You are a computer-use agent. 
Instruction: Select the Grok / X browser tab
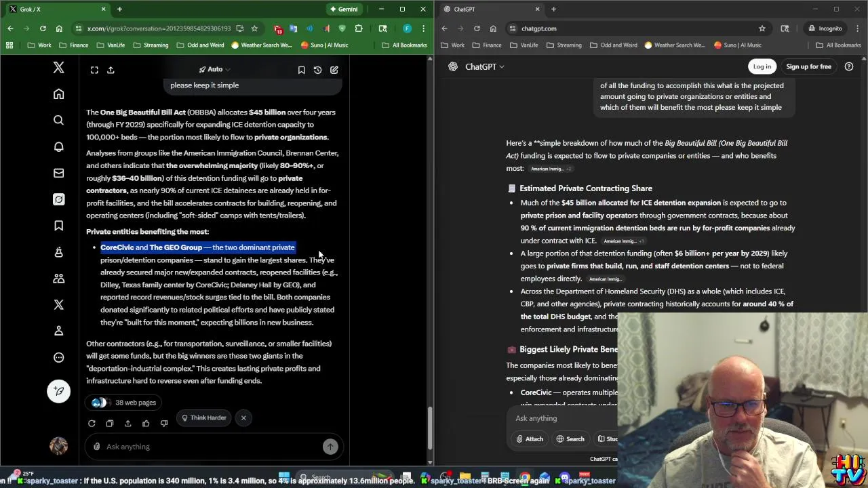(58, 9)
